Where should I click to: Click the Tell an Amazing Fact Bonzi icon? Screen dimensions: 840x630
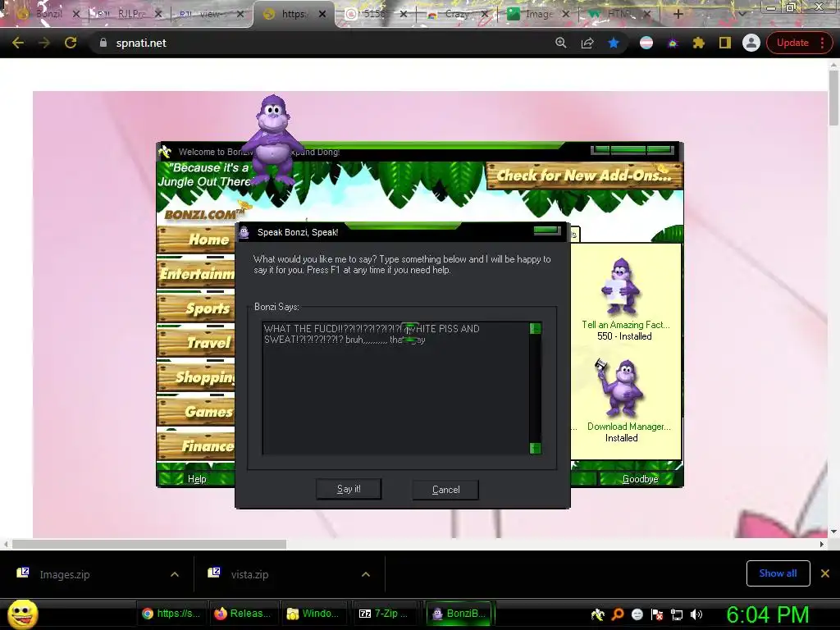[x=620, y=286]
